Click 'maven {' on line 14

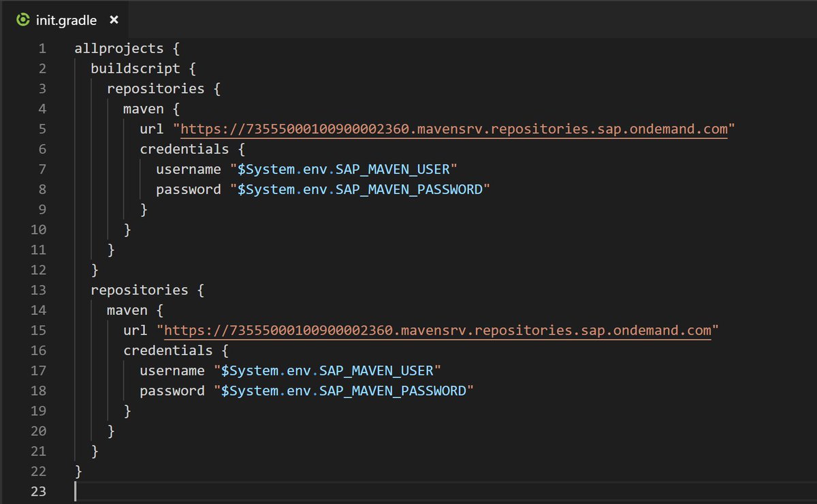coord(135,310)
